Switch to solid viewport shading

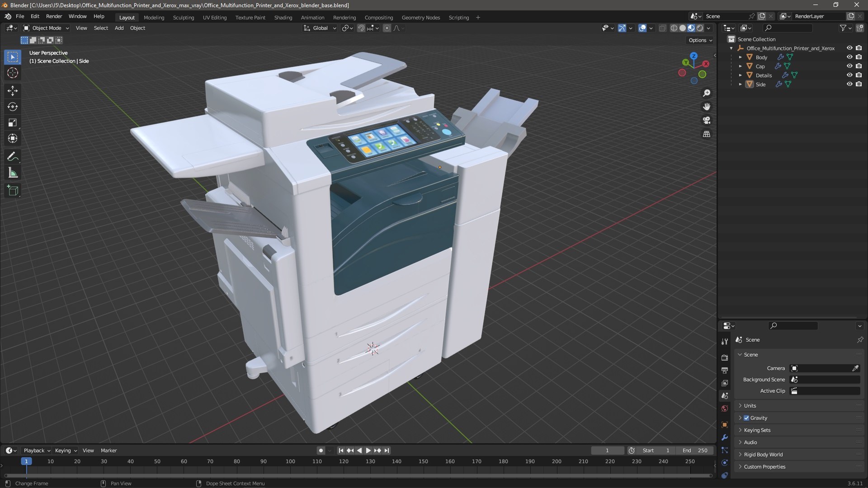click(683, 28)
